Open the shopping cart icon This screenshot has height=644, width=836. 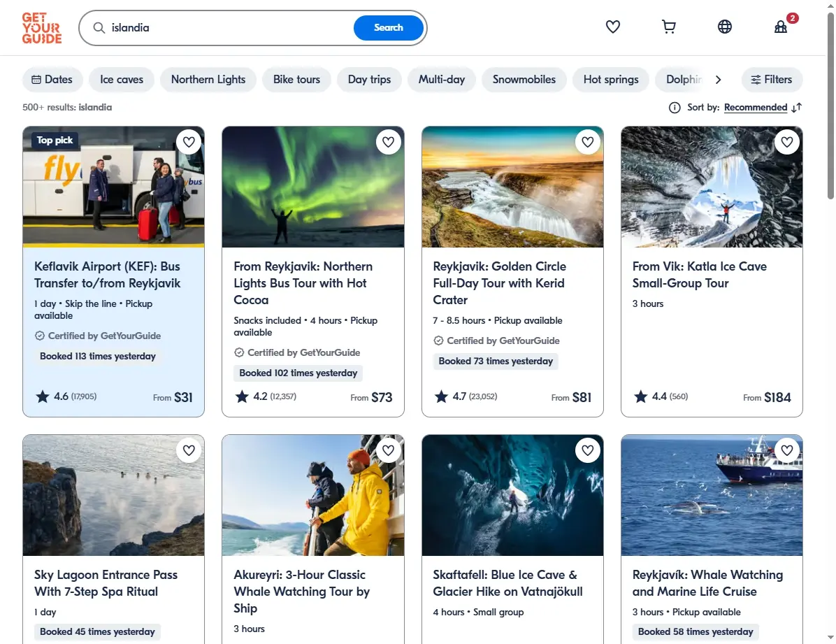668,27
